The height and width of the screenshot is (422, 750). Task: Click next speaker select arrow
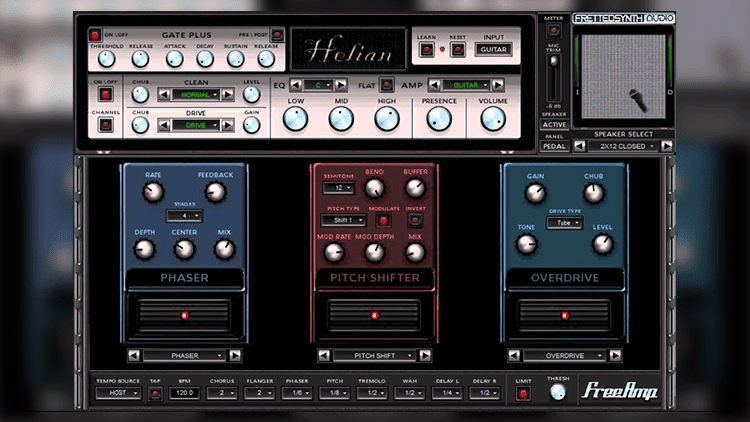(x=666, y=146)
